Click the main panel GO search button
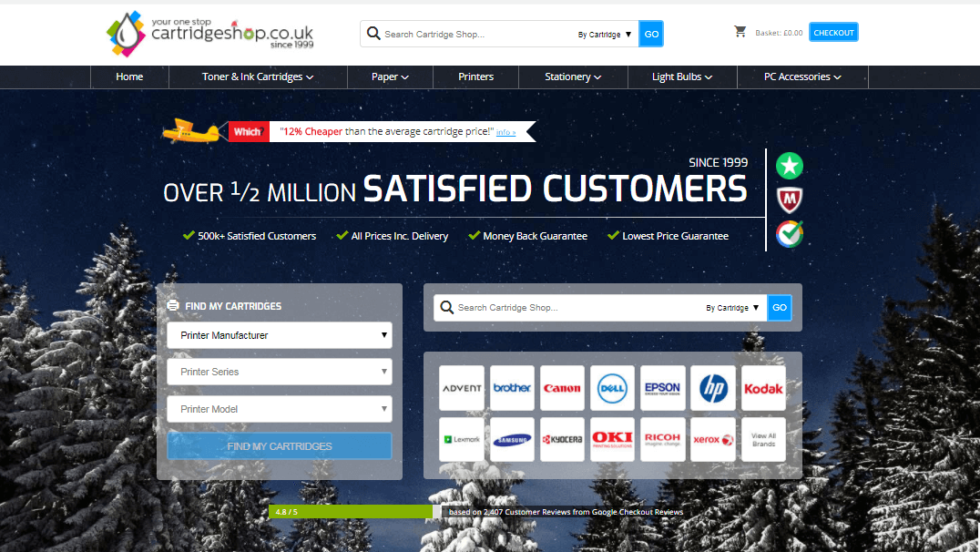 pyautogui.click(x=780, y=308)
